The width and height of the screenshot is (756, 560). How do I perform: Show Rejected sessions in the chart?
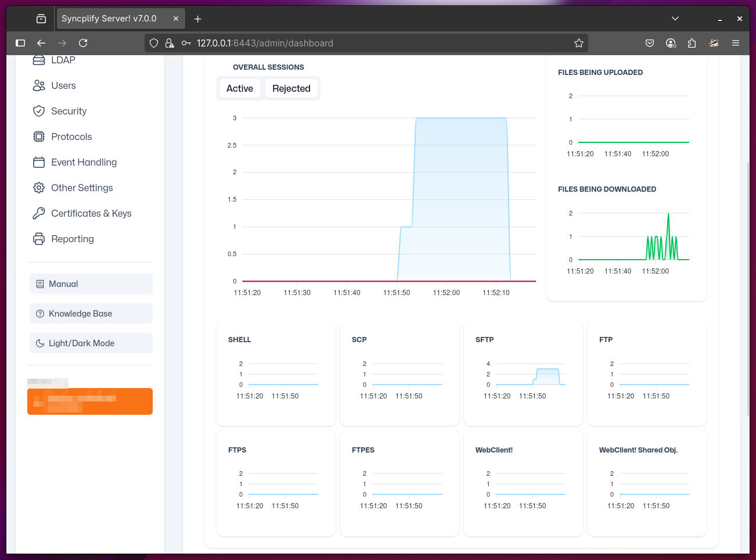(x=291, y=88)
